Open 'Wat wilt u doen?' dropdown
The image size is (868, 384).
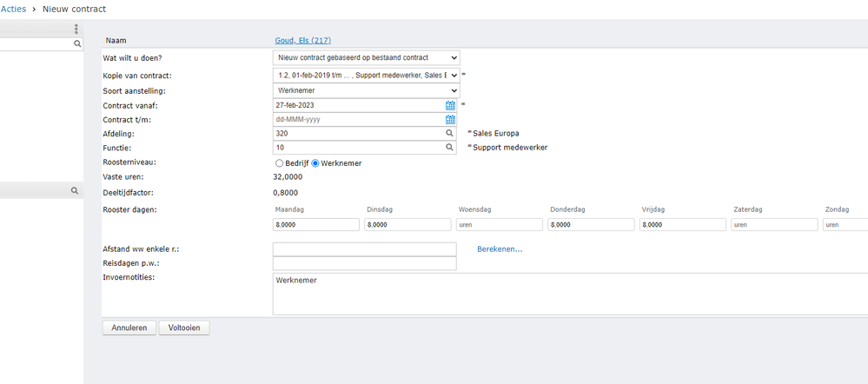point(366,58)
